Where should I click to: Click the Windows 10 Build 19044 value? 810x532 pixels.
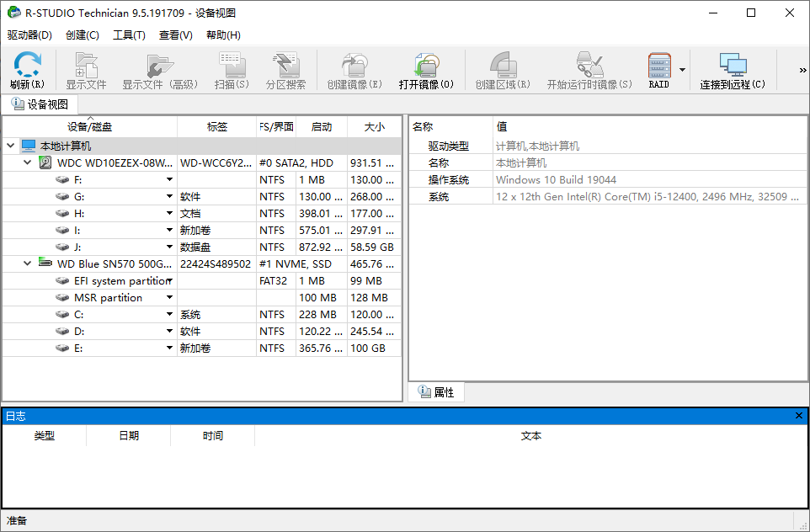[556, 180]
